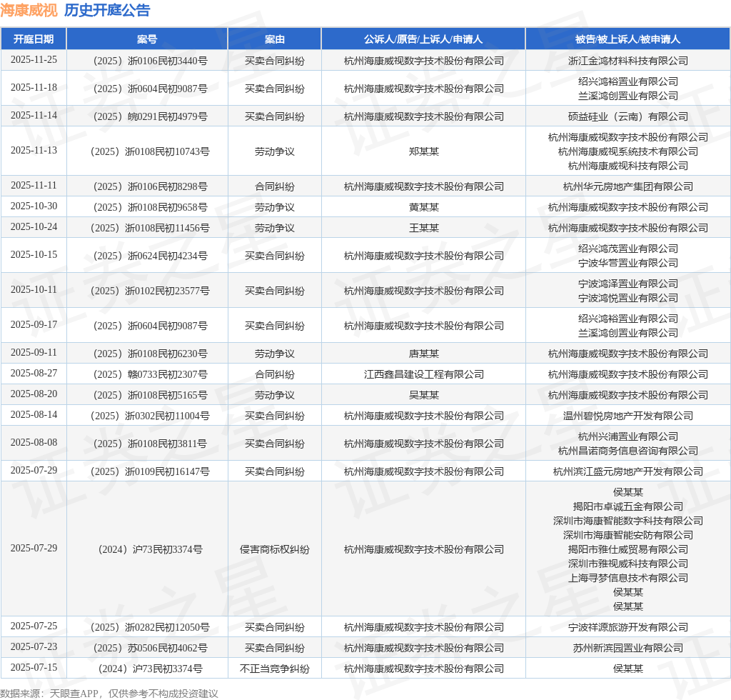The image size is (731, 700).
Task: Click the date cell 2025-11-18
Action: click(x=34, y=88)
